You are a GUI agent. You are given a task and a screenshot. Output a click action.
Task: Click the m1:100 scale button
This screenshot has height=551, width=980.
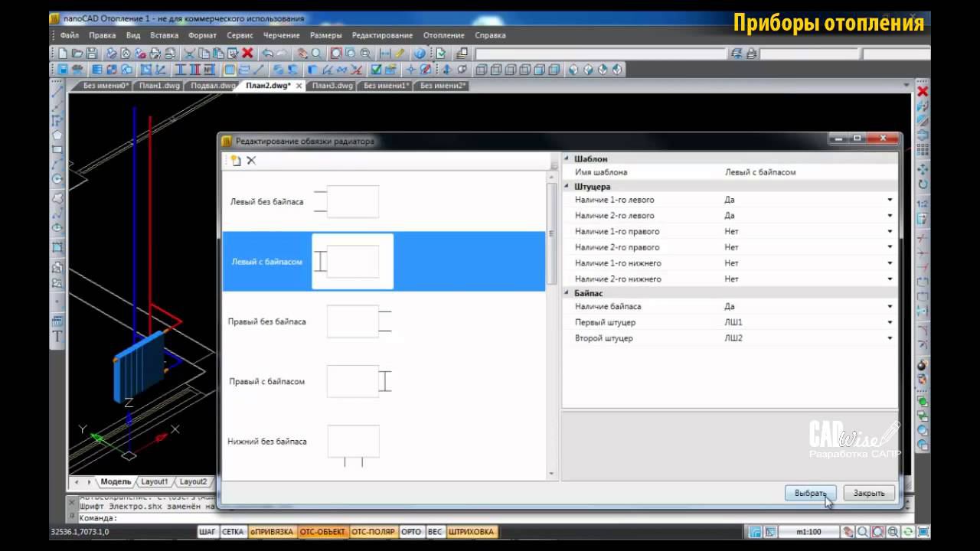click(x=809, y=532)
